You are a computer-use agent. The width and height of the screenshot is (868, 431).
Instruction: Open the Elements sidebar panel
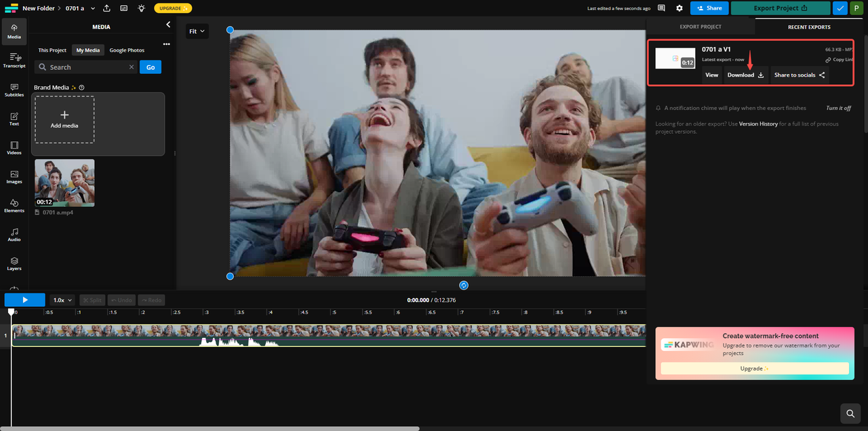click(x=14, y=206)
